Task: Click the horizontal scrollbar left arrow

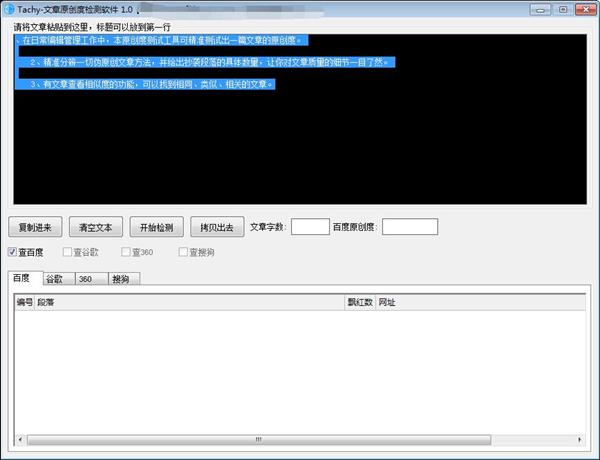Action: pyautogui.click(x=20, y=440)
